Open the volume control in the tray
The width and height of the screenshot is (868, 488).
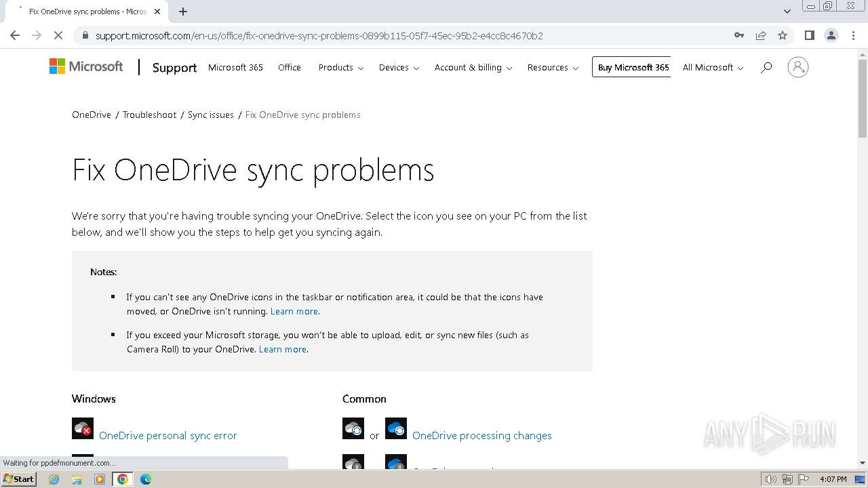click(771, 479)
